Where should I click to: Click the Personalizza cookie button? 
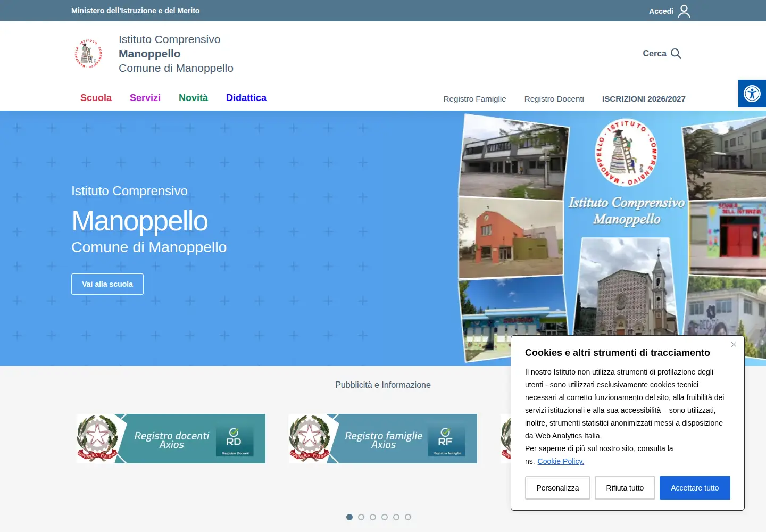point(557,488)
